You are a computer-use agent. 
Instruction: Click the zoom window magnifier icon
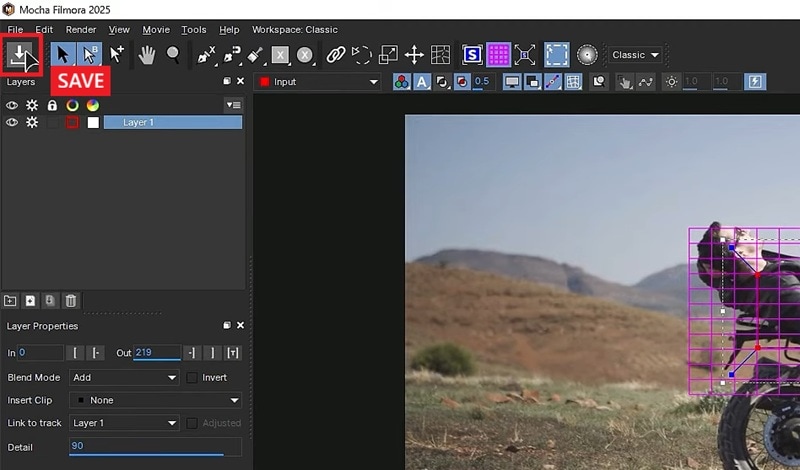[599, 82]
